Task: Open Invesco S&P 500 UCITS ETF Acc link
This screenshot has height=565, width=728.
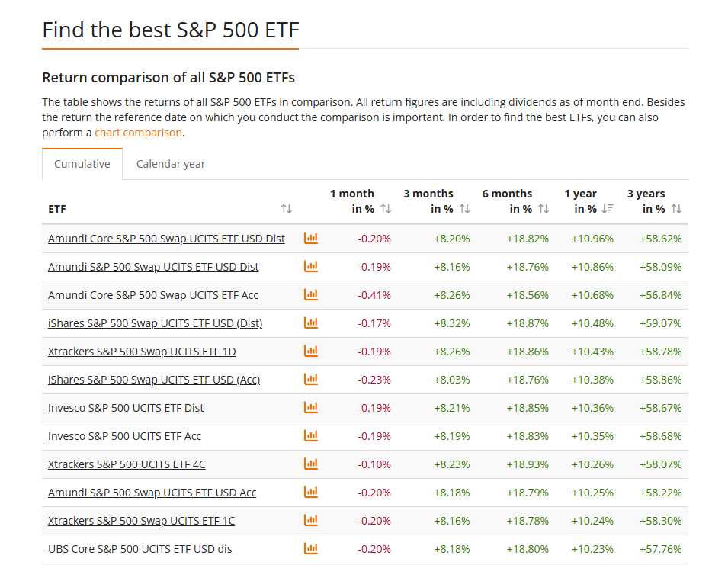Action: coord(124,436)
